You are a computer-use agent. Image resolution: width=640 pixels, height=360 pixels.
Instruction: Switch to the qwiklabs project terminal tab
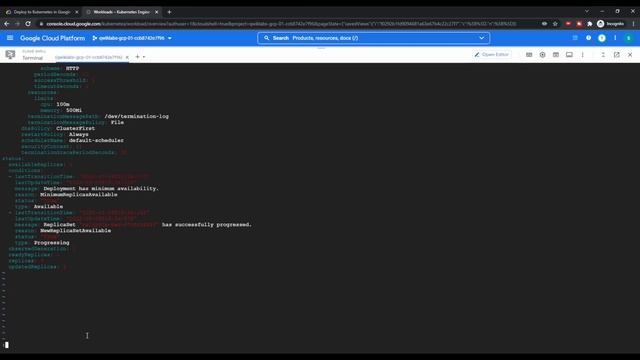click(x=89, y=57)
